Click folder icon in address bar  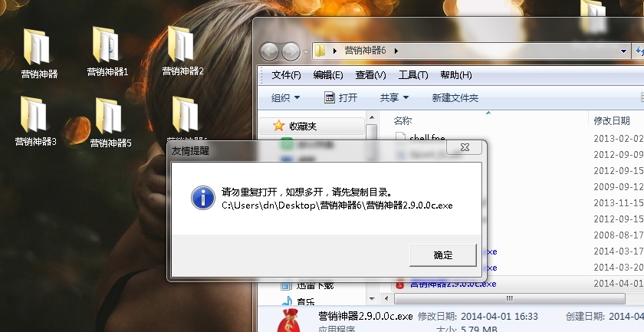coord(320,51)
